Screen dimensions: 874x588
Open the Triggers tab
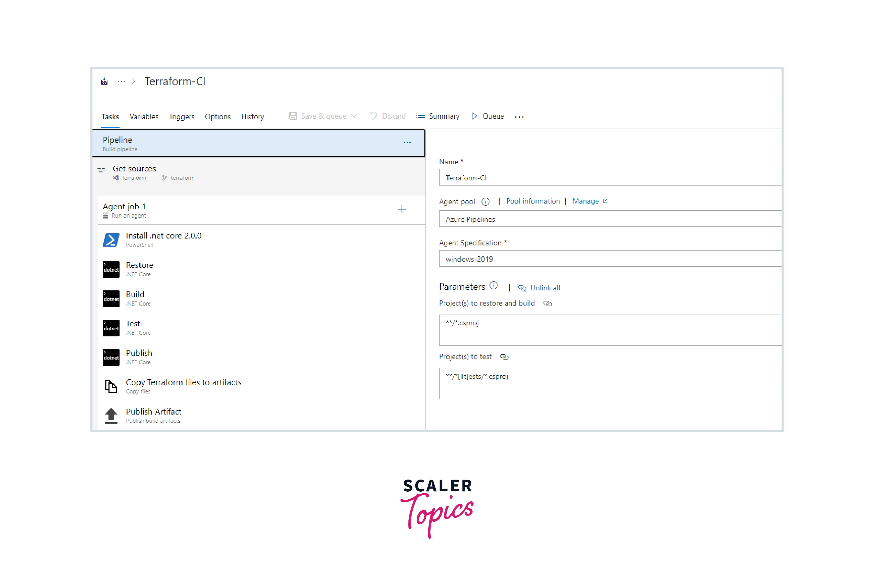[181, 117]
